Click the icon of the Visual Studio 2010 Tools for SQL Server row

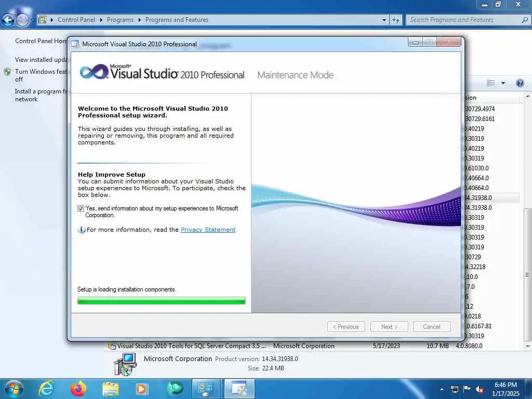pyautogui.click(x=112, y=345)
